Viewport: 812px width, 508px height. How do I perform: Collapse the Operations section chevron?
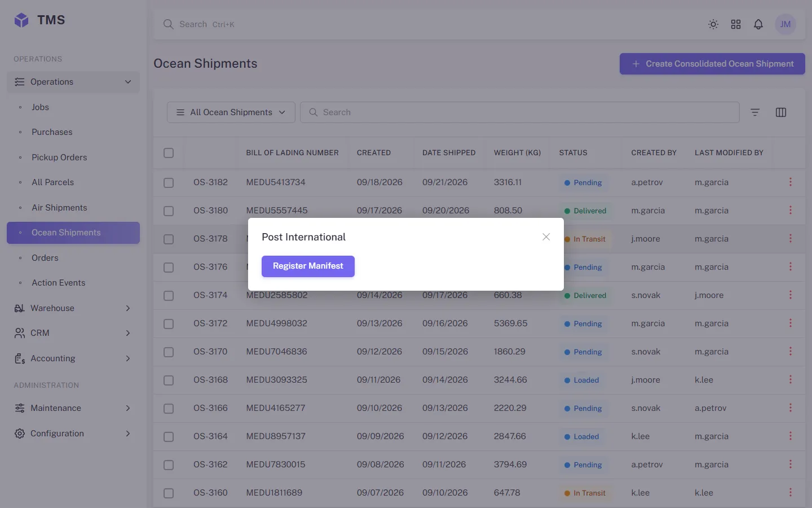click(128, 82)
